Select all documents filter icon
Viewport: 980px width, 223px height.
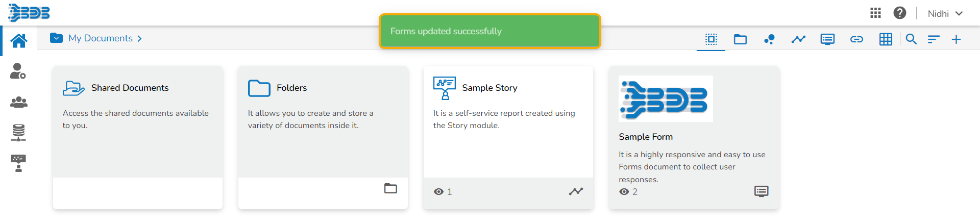tap(711, 39)
